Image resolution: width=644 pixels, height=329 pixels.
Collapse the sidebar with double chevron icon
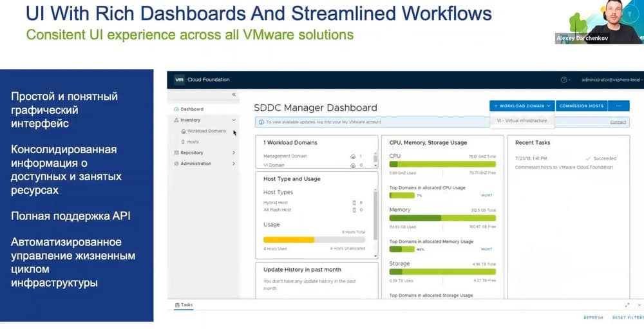234,95
